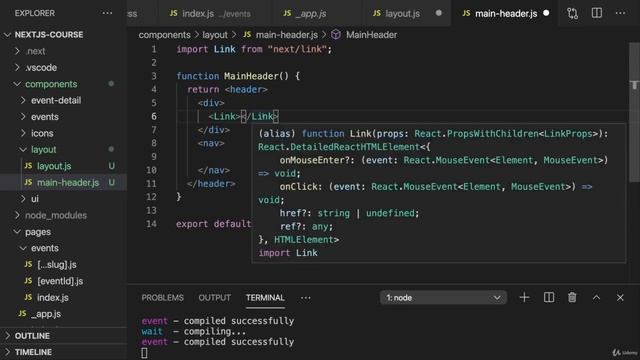Click the JS icon of [eventId].js
The width and height of the screenshot is (640, 360).
coord(28,281)
